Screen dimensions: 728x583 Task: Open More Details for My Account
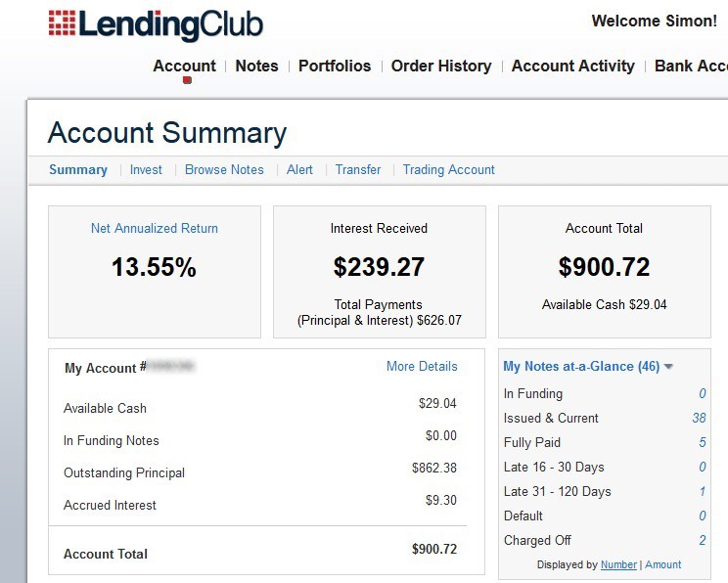pos(422,366)
